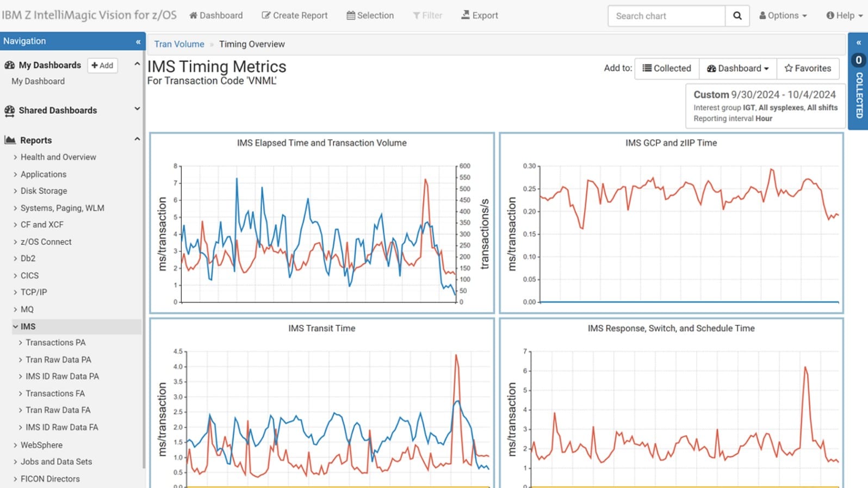This screenshot has width=868, height=488.
Task: Select Disk Storage in the Reports tree
Action: (x=44, y=191)
